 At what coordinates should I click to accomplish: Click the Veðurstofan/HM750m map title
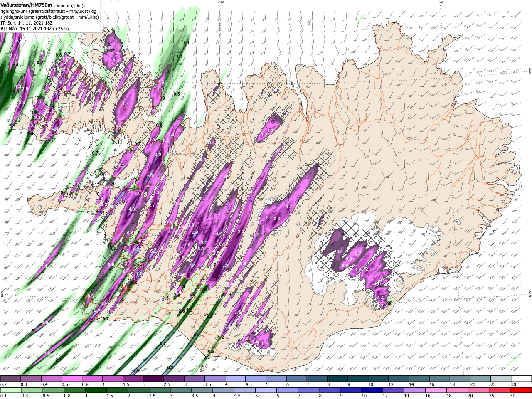pyautogui.click(x=26, y=5)
